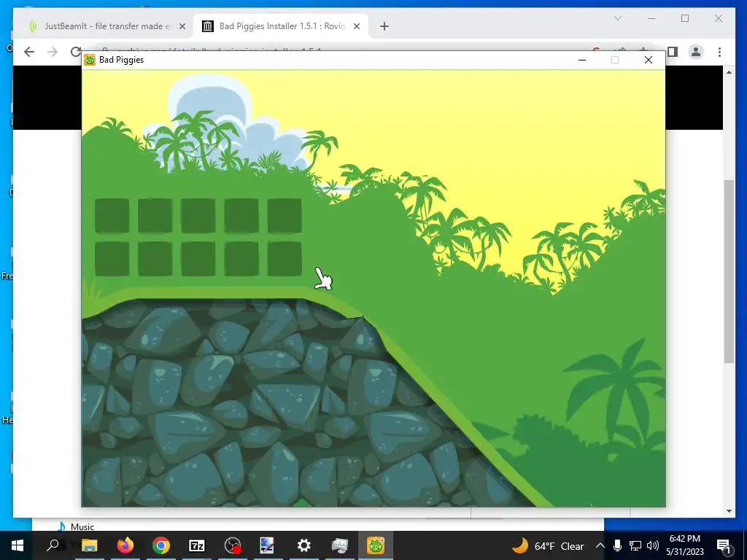Open network settings tray icon
Screen dimensions: 747x560
pyautogui.click(x=635, y=545)
